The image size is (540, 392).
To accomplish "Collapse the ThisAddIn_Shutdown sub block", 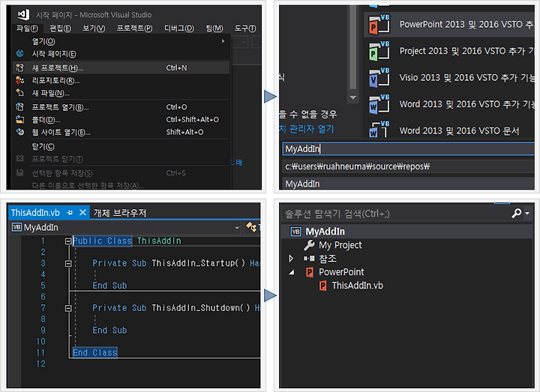I will [x=68, y=308].
